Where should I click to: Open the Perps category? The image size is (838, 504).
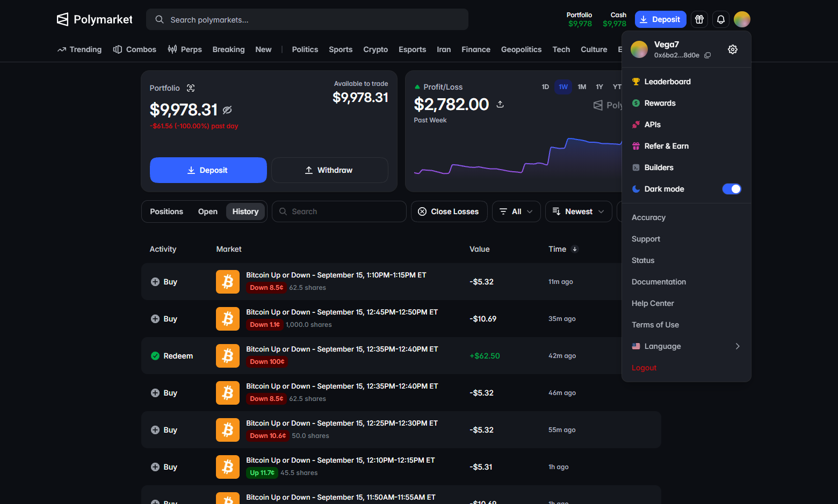(185, 49)
